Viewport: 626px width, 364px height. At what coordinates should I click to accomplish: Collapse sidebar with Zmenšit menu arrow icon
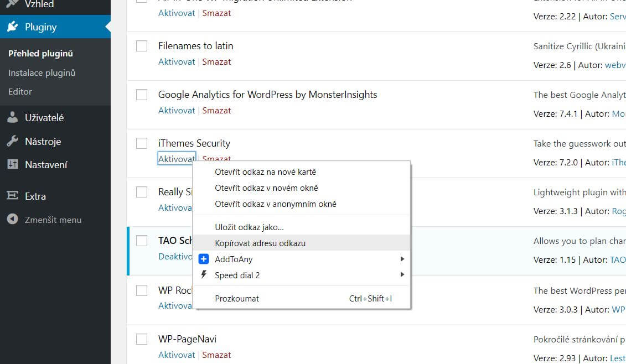12,219
